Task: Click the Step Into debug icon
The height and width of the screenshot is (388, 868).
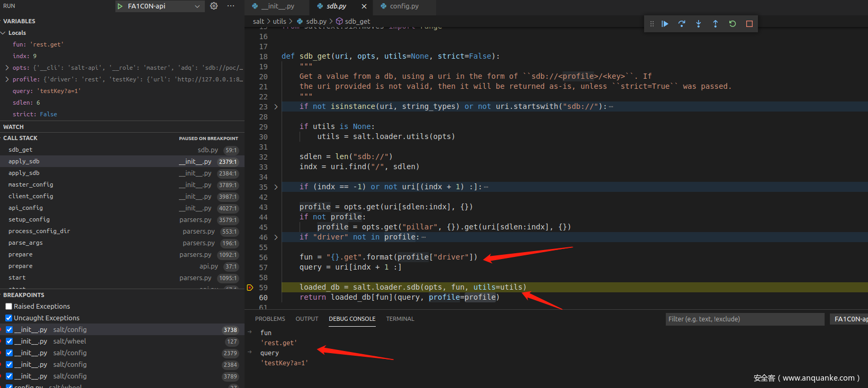Action: tap(699, 24)
